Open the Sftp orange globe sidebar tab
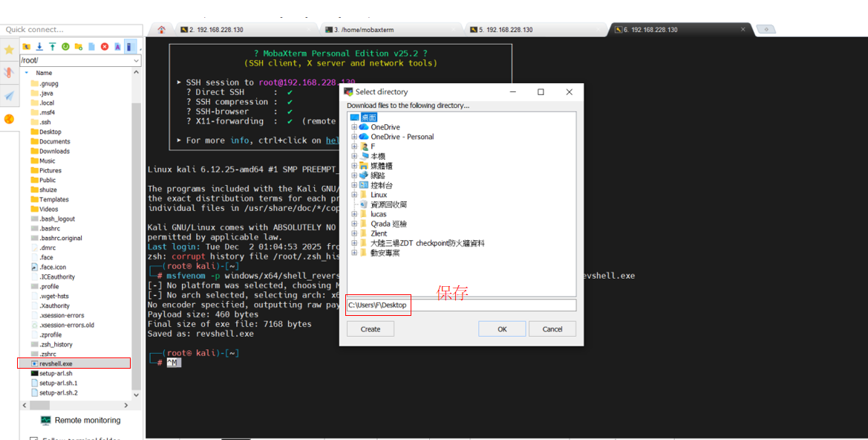The image size is (868, 440). 9,119
